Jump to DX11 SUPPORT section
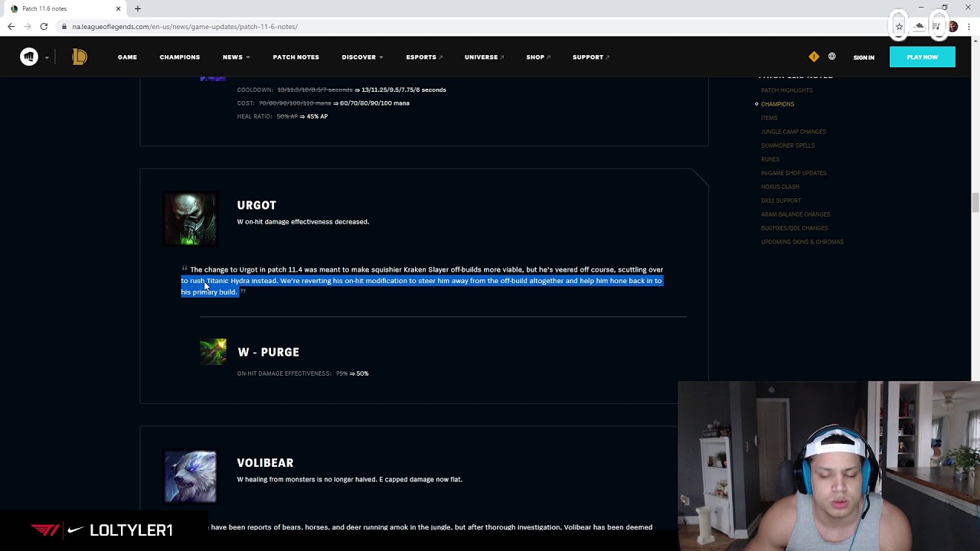Viewport: 980px width, 551px height. 781,201
